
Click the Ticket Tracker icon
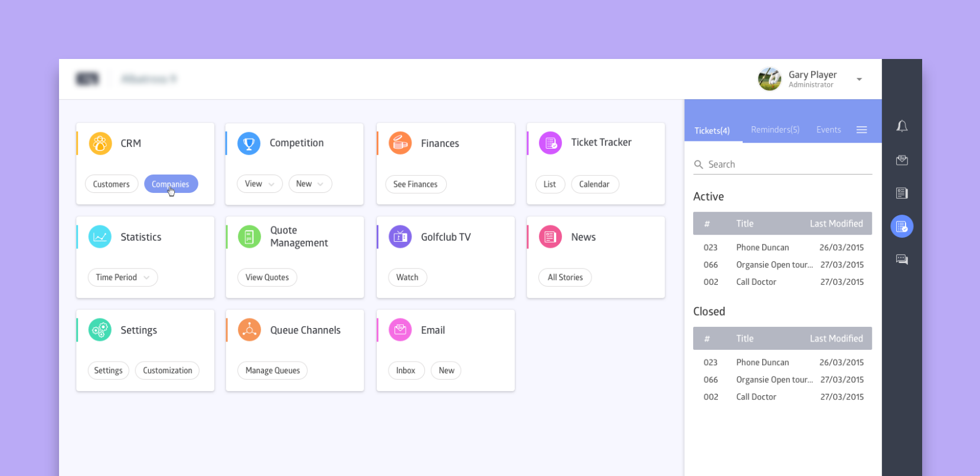point(550,143)
